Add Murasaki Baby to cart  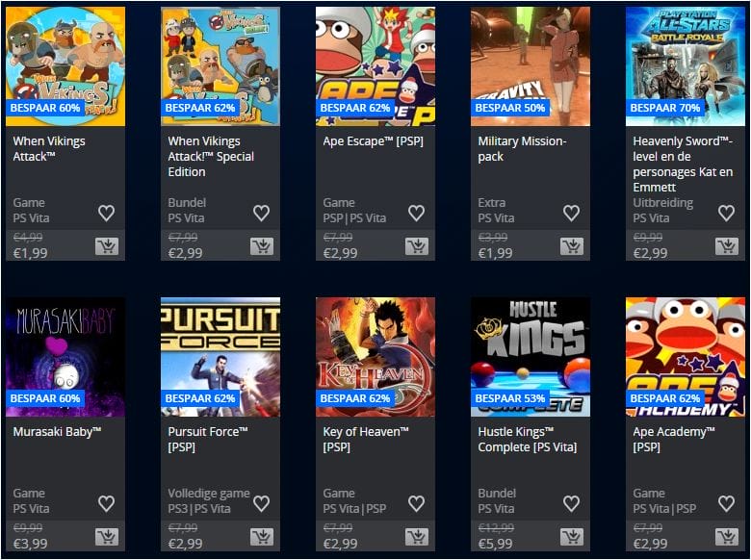pos(107,537)
